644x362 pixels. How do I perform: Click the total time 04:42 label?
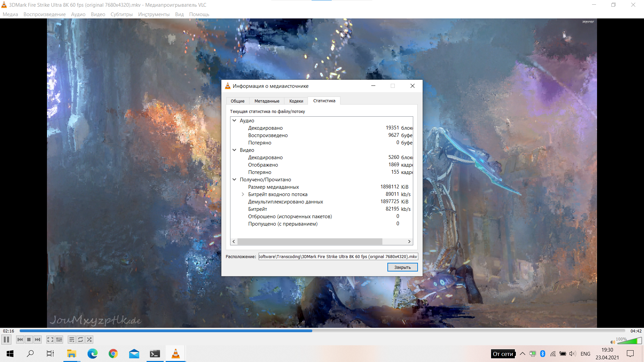click(x=636, y=331)
